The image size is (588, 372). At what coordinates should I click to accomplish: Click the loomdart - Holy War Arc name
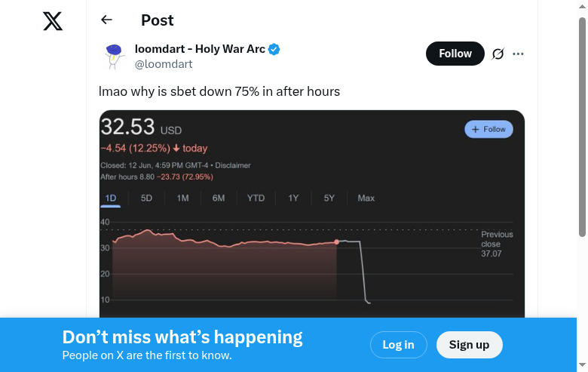coord(200,50)
